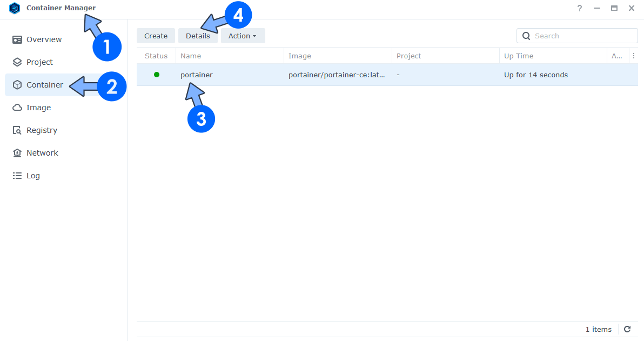Sort by the Image column header
This screenshot has width=644, height=341.
pos(338,56)
